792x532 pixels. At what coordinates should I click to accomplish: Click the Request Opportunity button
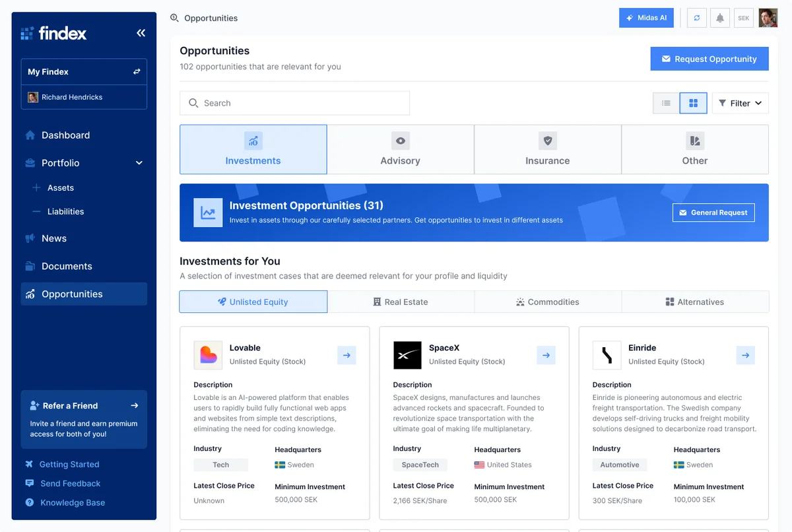point(709,59)
